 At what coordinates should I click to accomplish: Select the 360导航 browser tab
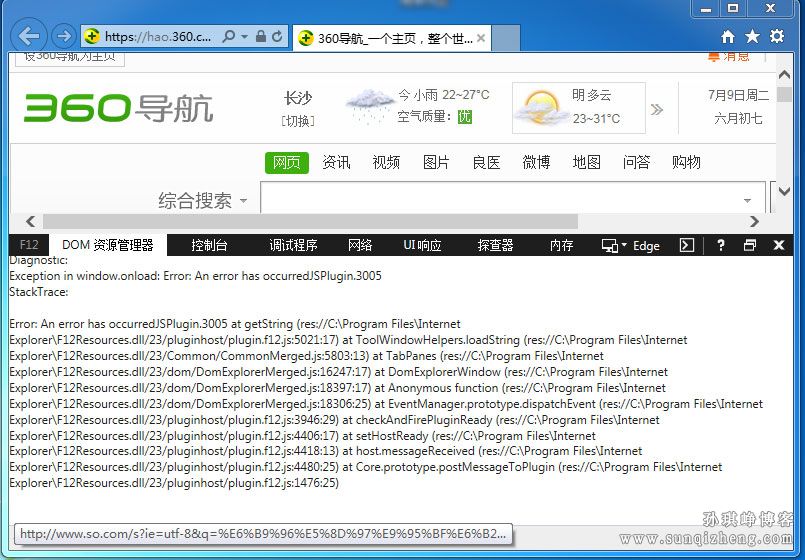click(x=392, y=38)
